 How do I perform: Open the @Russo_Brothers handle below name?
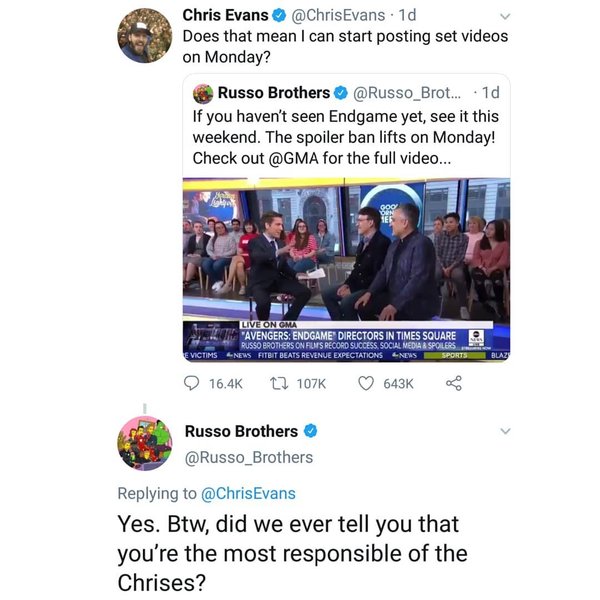[249, 458]
